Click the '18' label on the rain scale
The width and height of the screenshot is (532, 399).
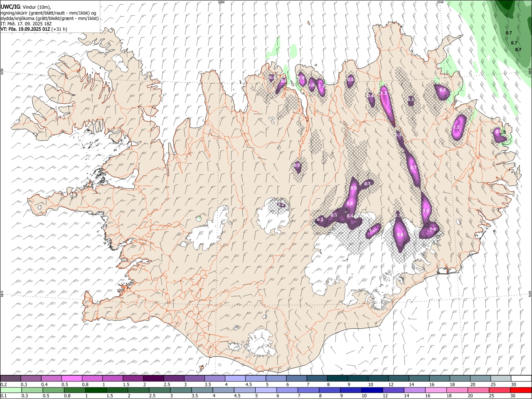coord(449,396)
